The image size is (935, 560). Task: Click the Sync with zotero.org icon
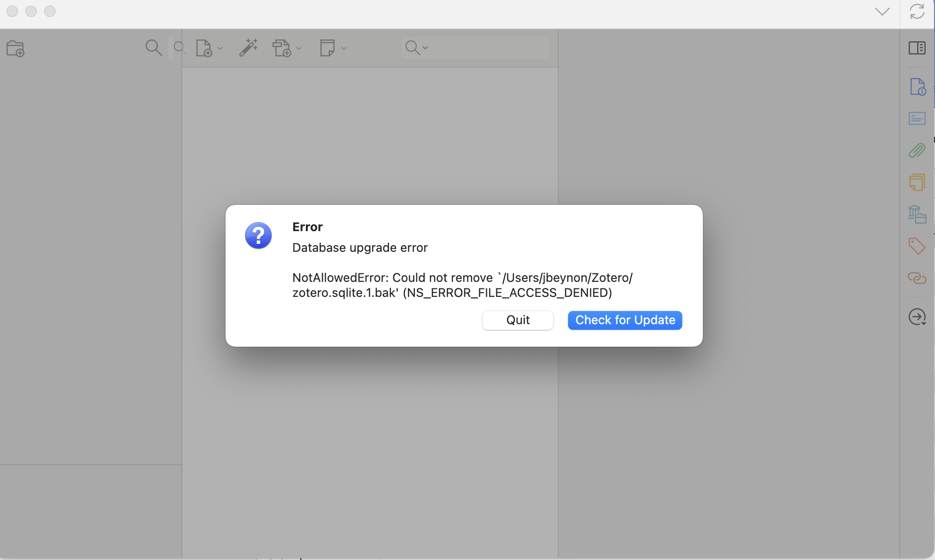[917, 11]
